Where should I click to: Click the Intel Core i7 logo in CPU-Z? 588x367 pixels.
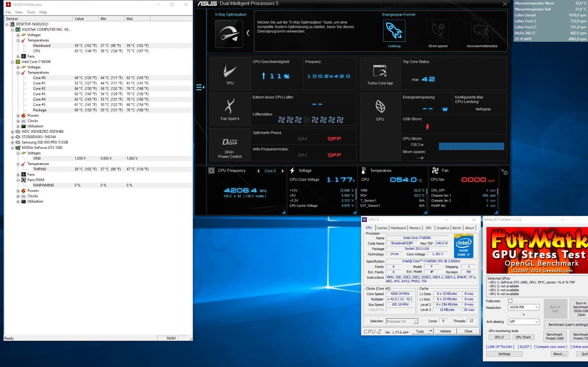(463, 246)
